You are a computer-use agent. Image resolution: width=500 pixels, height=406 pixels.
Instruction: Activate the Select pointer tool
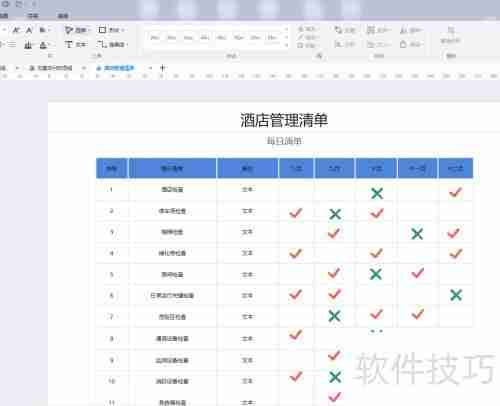coord(75,30)
